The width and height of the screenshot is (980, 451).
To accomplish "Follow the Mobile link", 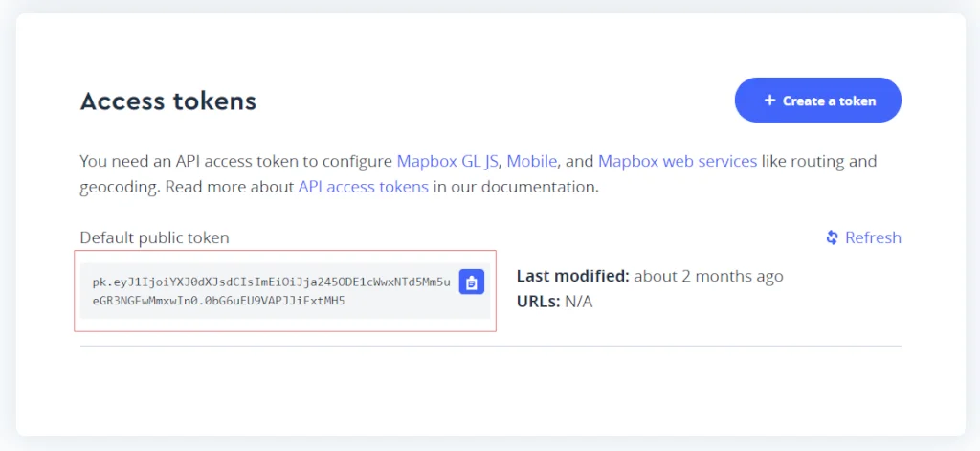I will 533,161.
